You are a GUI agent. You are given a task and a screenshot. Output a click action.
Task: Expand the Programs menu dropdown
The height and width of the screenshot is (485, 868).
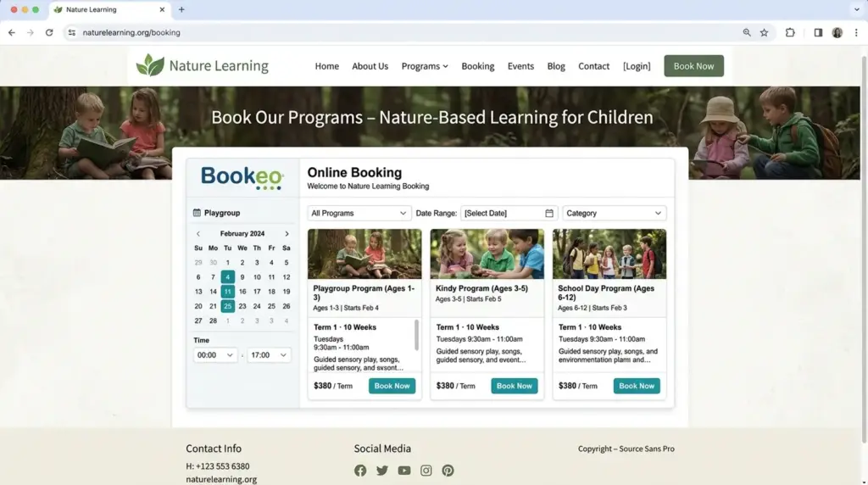point(425,66)
